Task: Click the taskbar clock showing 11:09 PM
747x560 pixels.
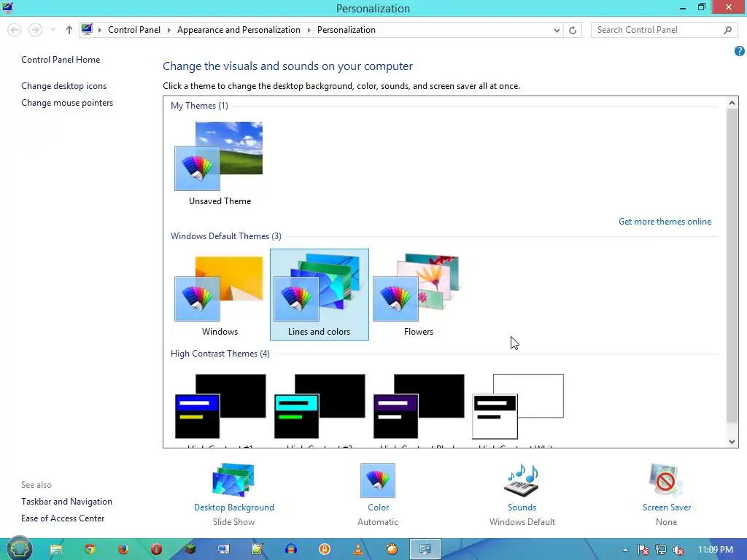Action: 715,550
